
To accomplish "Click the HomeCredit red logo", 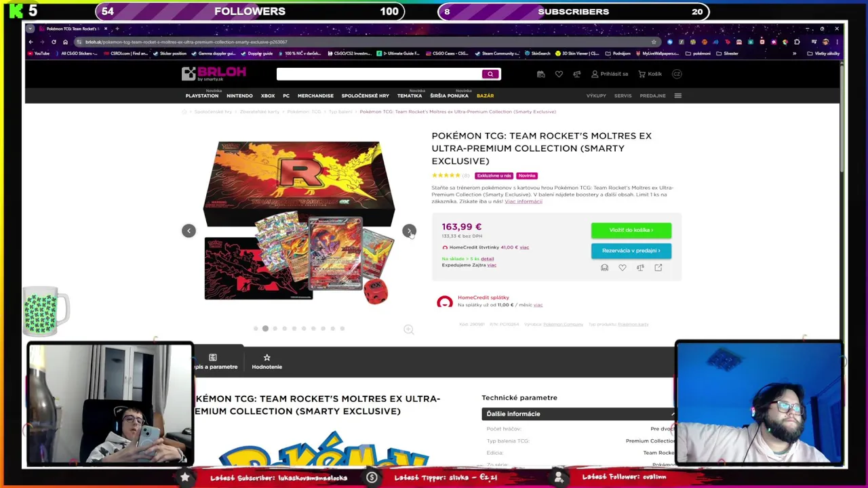I will click(445, 302).
